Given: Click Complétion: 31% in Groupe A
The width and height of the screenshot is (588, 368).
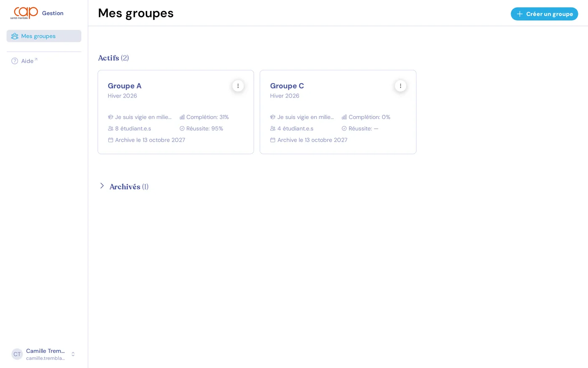Looking at the screenshot, I should (207, 117).
